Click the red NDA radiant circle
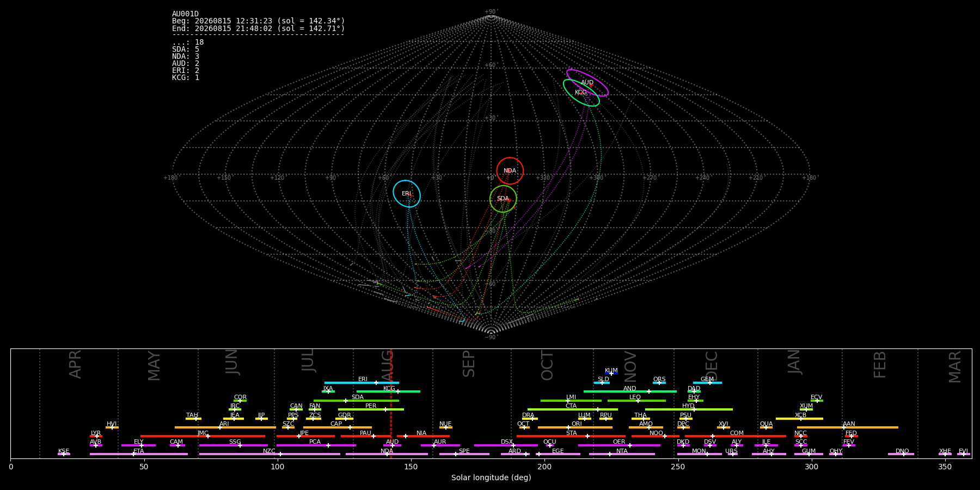Screen dimensions: 980x490 click(x=510, y=171)
